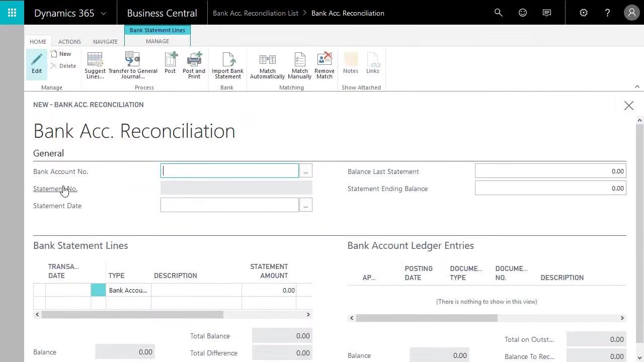644x362 pixels.
Task: Edit the Balance Last Statement value
Action: [550, 171]
